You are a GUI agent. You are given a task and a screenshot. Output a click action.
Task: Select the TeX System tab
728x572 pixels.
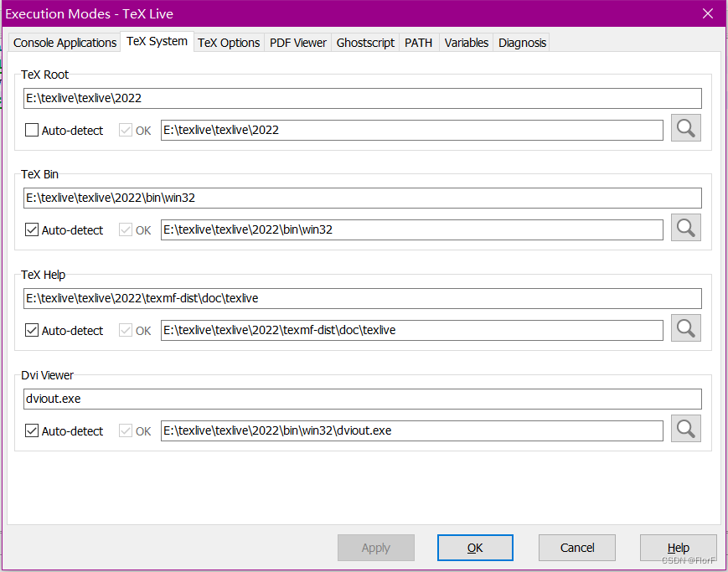157,41
